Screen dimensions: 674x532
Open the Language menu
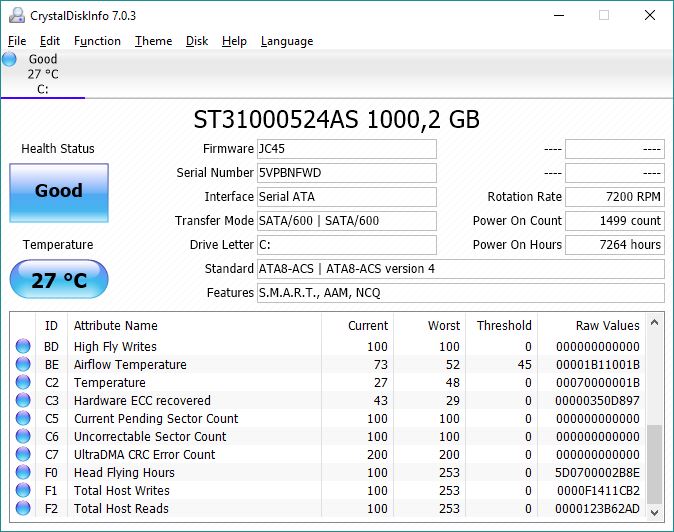pyautogui.click(x=287, y=41)
